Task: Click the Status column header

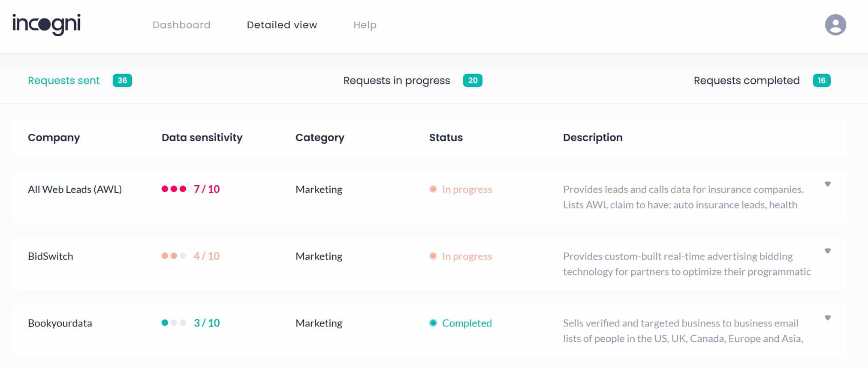Action: [446, 138]
